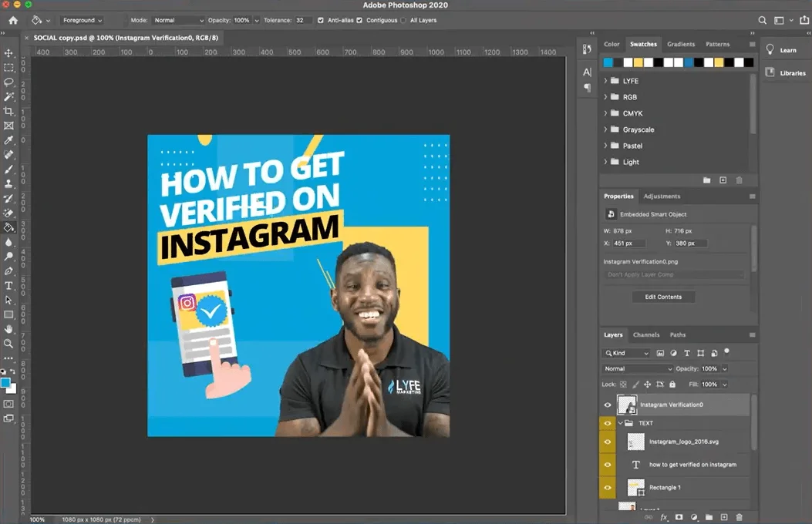Select the Brush tool
This screenshot has width=812, height=524.
tap(9, 170)
